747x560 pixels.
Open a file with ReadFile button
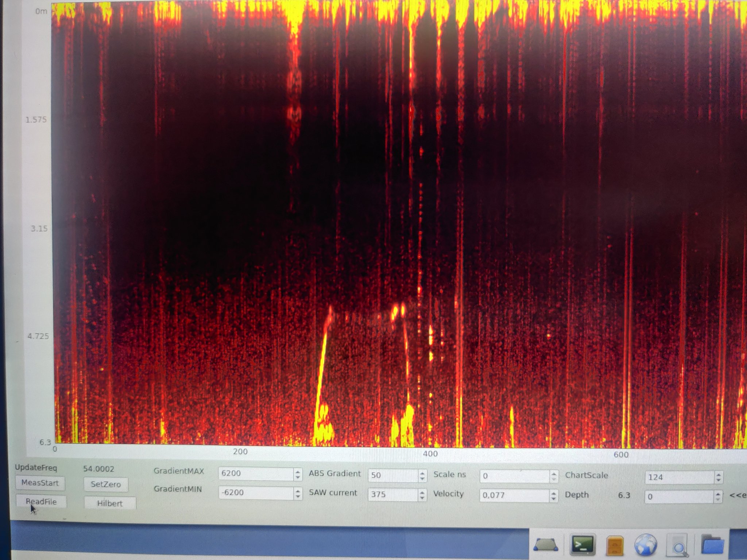click(x=41, y=502)
